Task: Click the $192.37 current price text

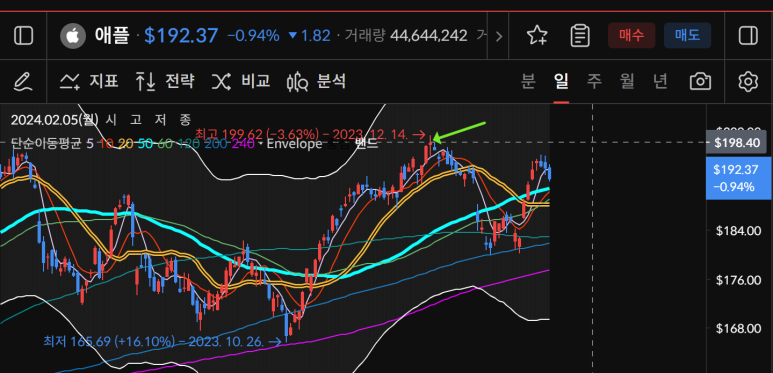Action: tap(181, 36)
